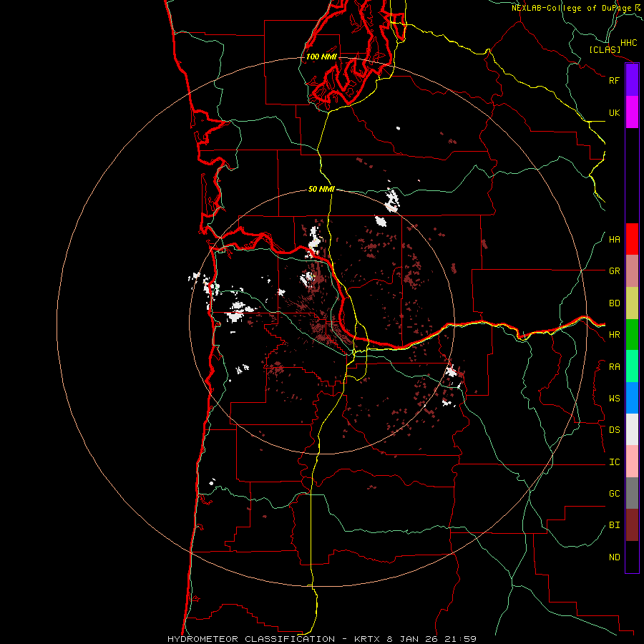Screen dimensions: 644x644
Task: Click the green HR heavy rain swatch
Action: (x=632, y=335)
